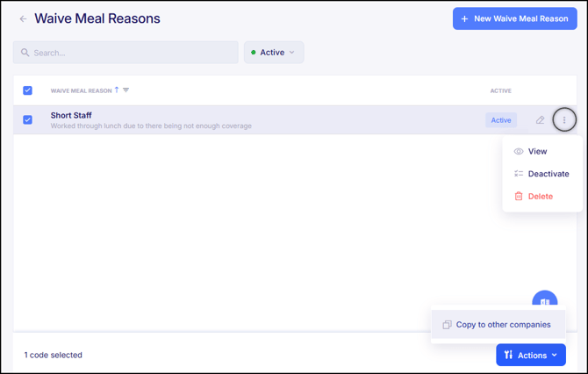The height and width of the screenshot is (374, 588).
Task: Edit Short Staff with the pencil icon
Action: click(540, 120)
